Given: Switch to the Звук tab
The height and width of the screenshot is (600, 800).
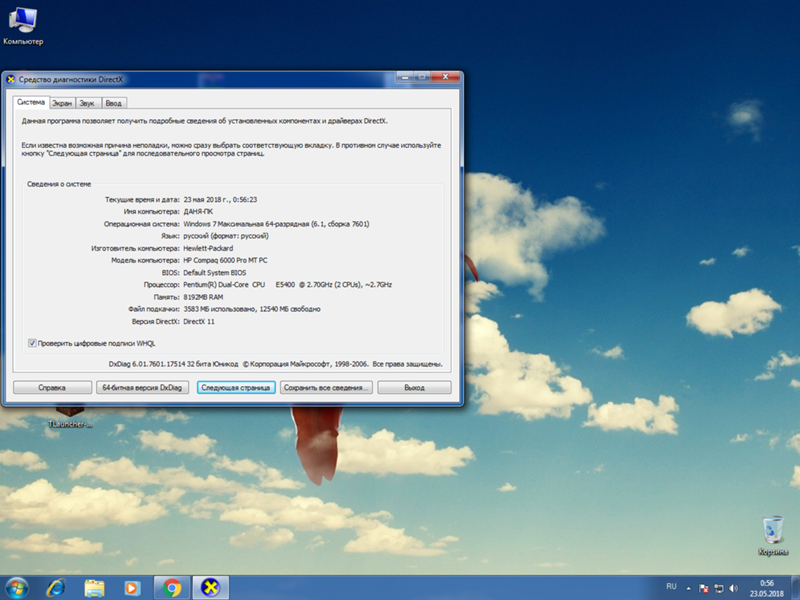Looking at the screenshot, I should [87, 103].
